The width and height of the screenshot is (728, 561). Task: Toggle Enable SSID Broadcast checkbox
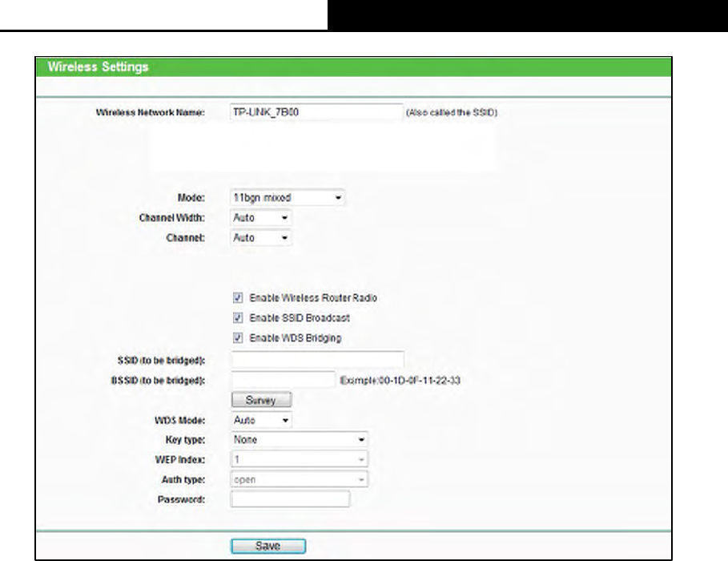pos(238,318)
